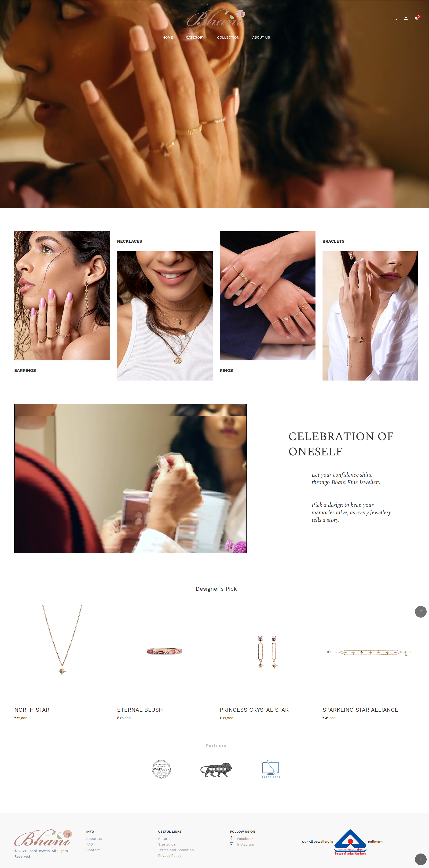Click the Size guide footer link
This screenshot has height=868, width=429.
tap(167, 844)
